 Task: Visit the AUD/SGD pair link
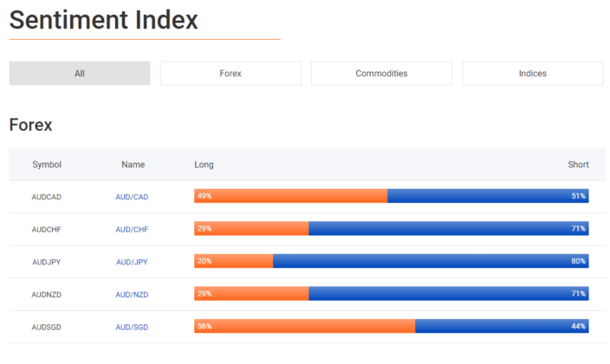[132, 328]
